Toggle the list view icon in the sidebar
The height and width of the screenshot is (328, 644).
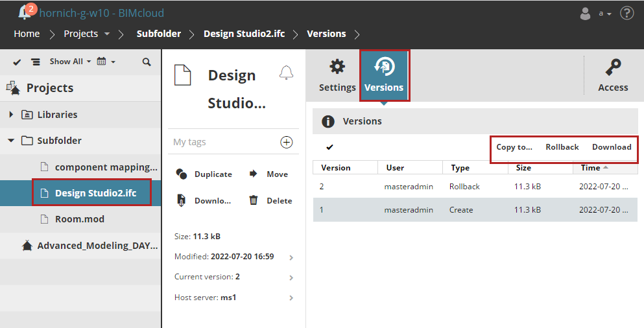tap(36, 62)
